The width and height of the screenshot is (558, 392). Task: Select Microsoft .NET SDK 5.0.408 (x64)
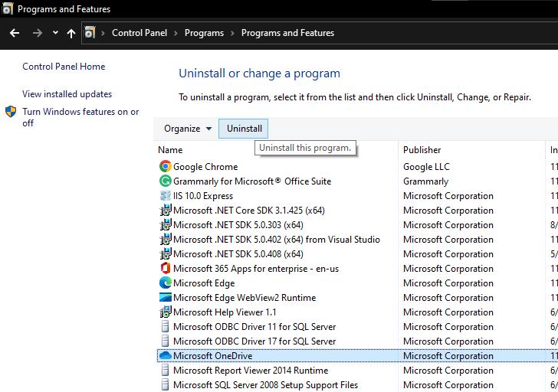coord(238,254)
